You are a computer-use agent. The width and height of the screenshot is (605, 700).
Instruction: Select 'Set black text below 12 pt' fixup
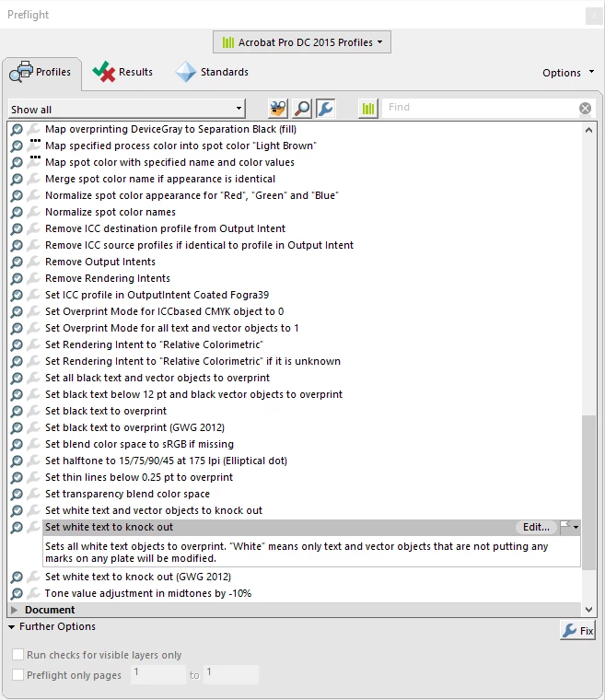[193, 394]
